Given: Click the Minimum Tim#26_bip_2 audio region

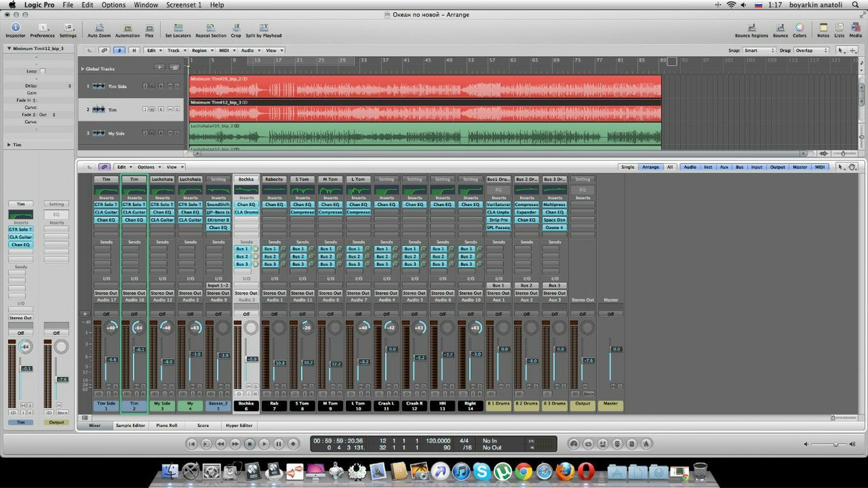Looking at the screenshot, I should [424, 88].
